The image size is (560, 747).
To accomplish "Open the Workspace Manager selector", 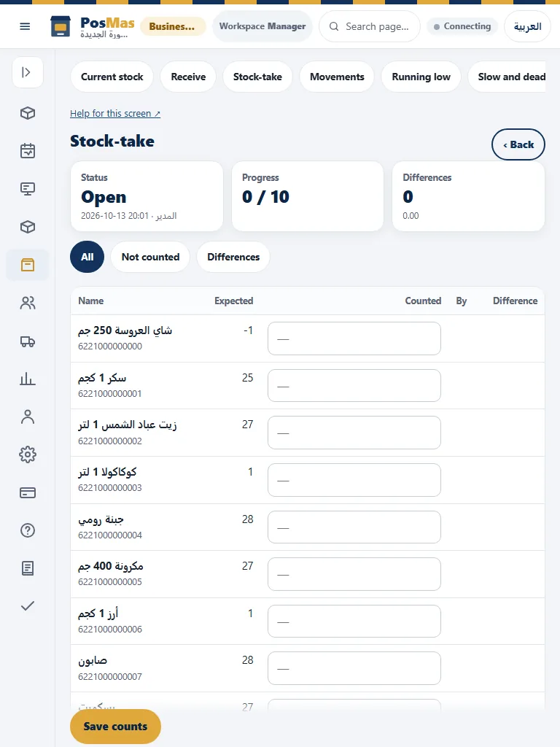I will [x=262, y=26].
